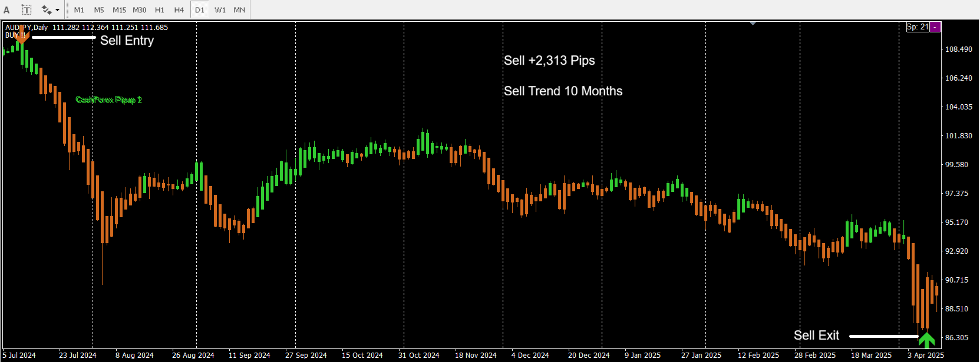Switch to W1 weekly timeframe
Viewport: 980px width, 362px height.
(220, 10)
